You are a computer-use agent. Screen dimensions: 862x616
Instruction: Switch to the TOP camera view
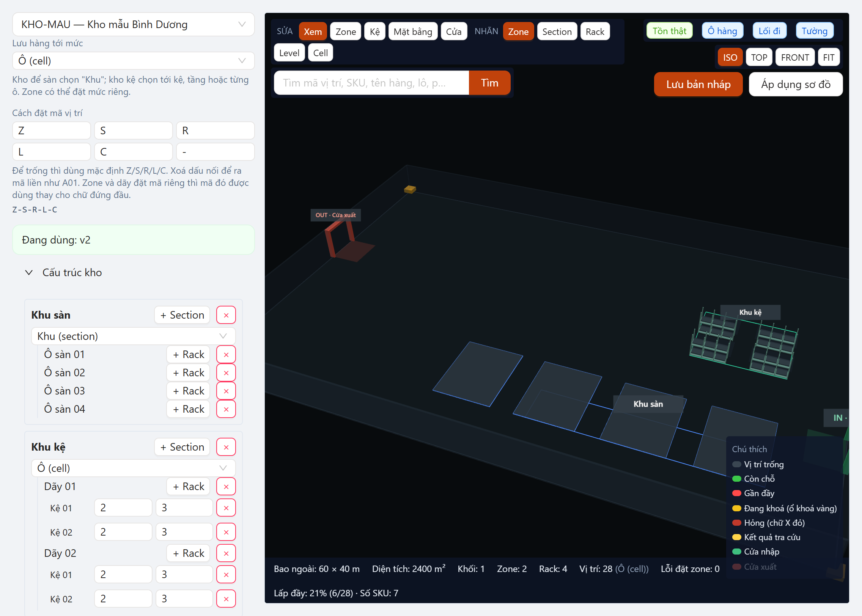(x=759, y=58)
